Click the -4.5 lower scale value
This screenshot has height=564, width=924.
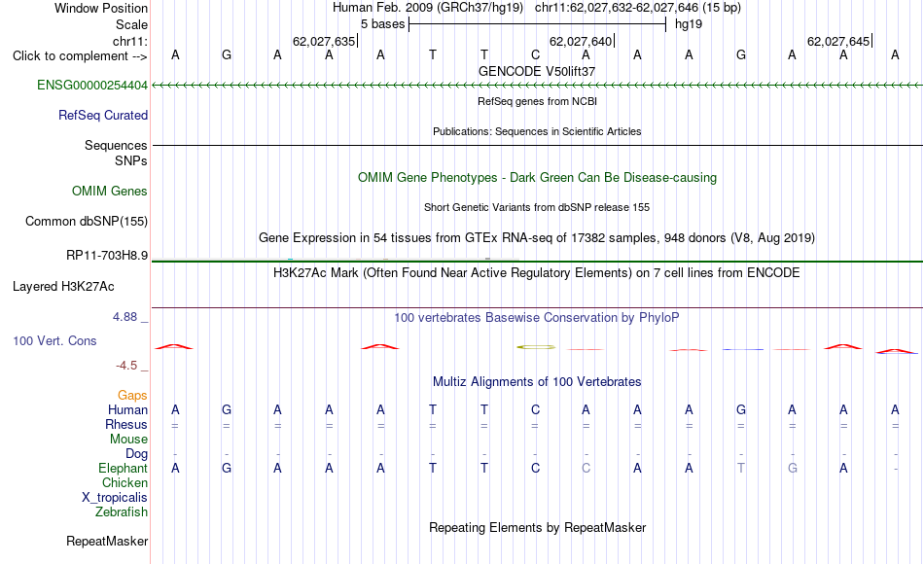pos(126,366)
